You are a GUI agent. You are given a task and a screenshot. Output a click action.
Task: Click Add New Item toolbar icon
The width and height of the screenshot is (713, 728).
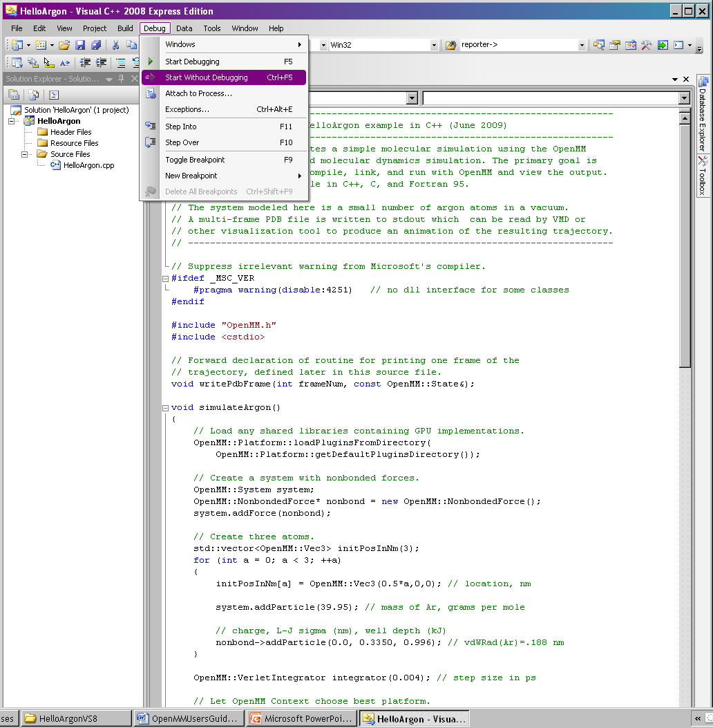click(41, 45)
